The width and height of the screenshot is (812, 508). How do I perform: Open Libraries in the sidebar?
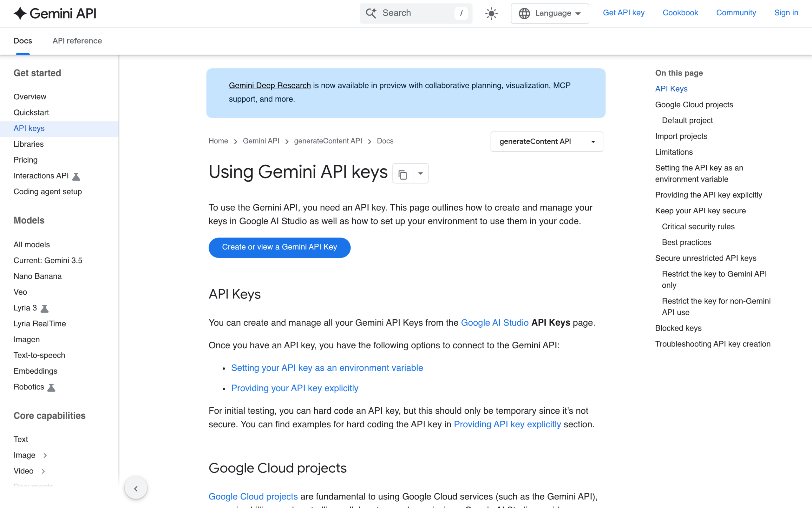tap(29, 144)
